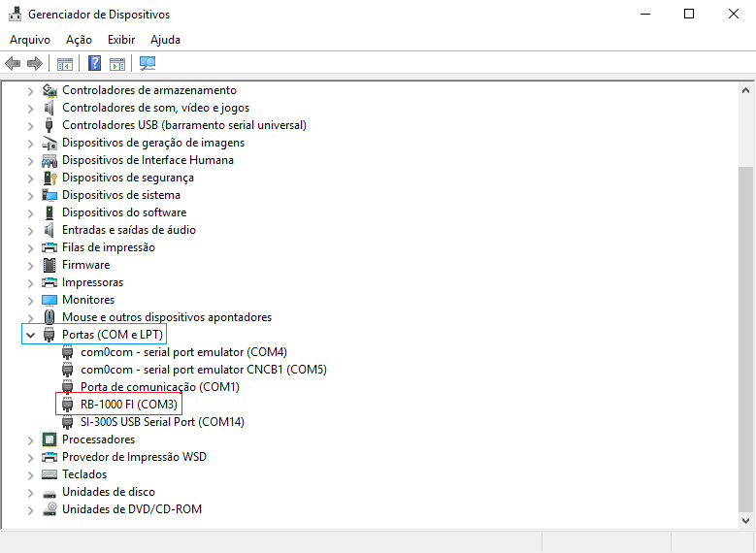Click the Monitores monitor icon

tap(49, 300)
